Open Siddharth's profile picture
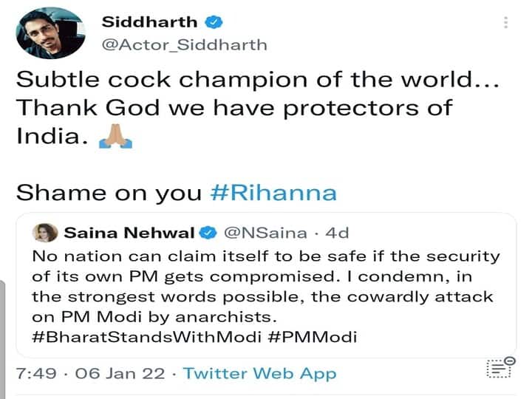The height and width of the screenshot is (399, 532). point(50,33)
